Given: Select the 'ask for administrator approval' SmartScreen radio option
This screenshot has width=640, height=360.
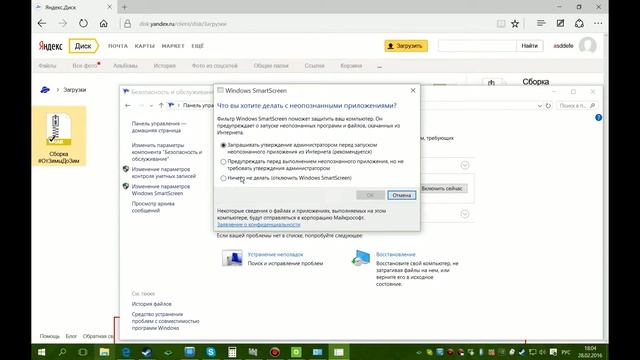Looking at the screenshot, I should 223,145.
